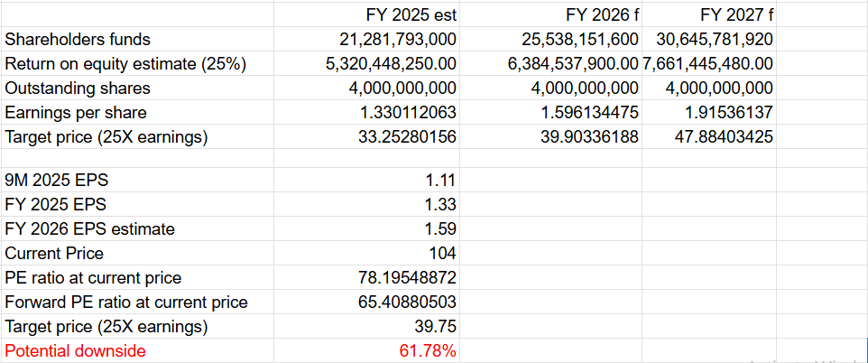Select the red Potential downside label

[x=76, y=350]
